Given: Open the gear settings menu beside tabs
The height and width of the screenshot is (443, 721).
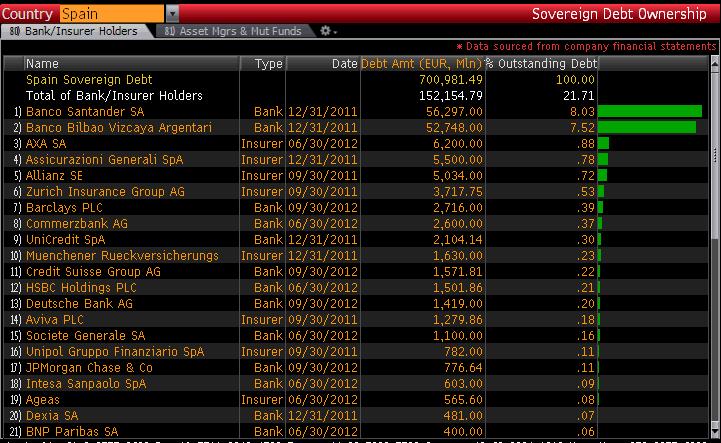Looking at the screenshot, I should coord(327,31).
